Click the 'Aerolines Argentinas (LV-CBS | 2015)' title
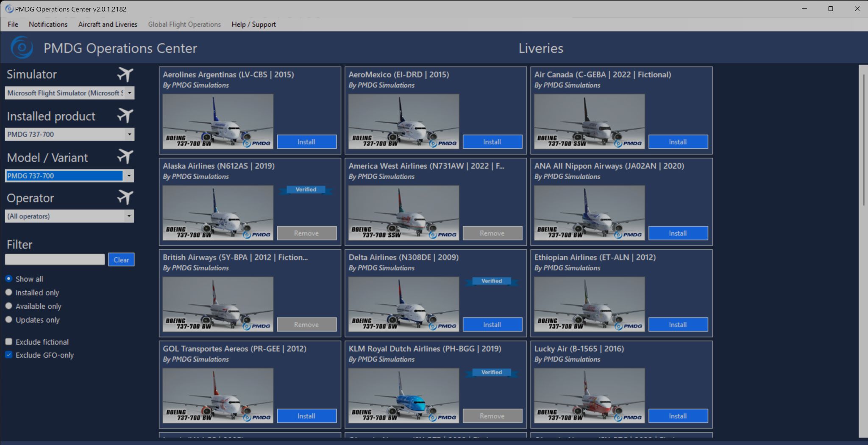Viewport: 868px width, 445px height. (228, 75)
